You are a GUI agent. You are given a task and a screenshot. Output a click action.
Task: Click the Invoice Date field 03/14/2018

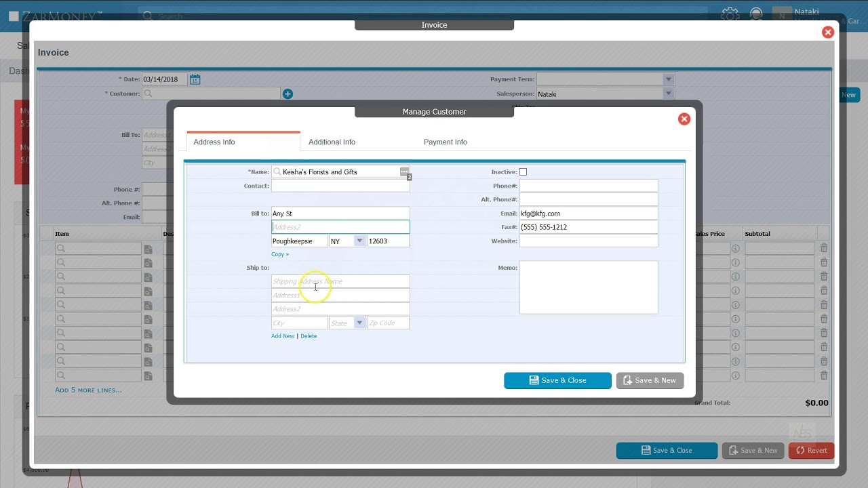165,79
